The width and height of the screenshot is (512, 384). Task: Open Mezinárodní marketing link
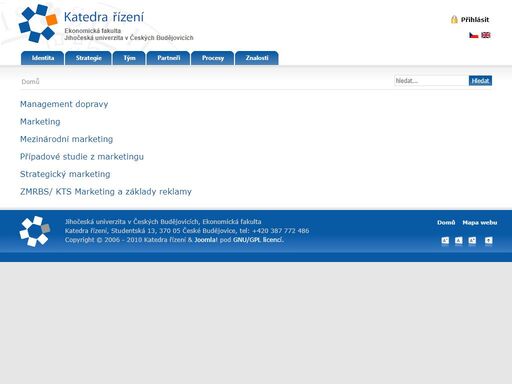tap(66, 139)
